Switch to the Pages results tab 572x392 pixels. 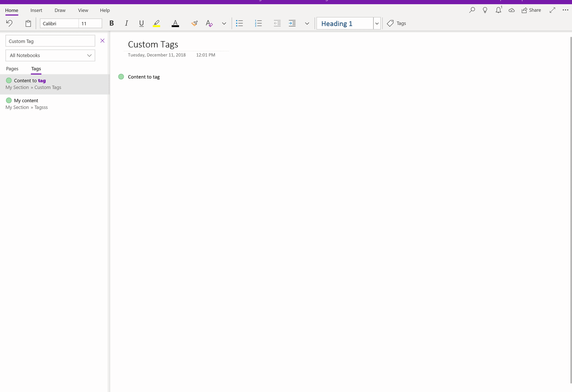coord(12,69)
